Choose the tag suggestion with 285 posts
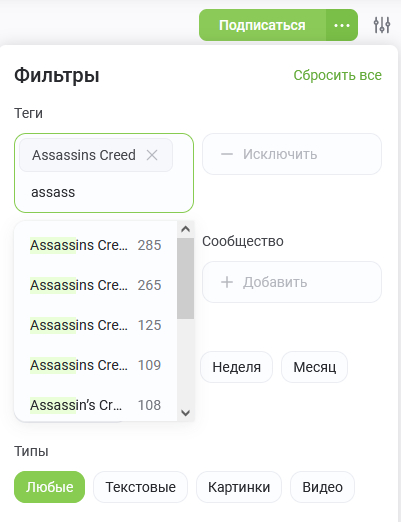 tap(96, 245)
